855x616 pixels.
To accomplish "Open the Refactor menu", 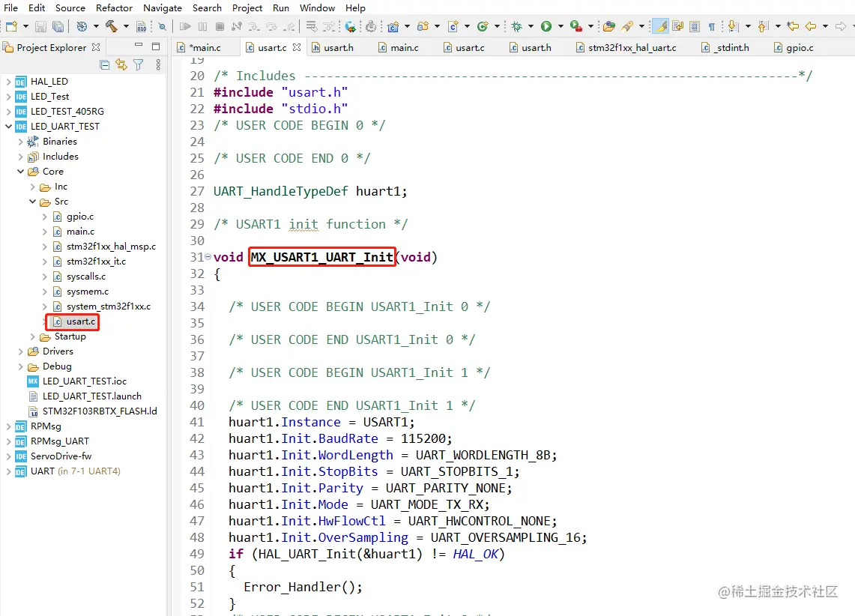I will point(114,7).
